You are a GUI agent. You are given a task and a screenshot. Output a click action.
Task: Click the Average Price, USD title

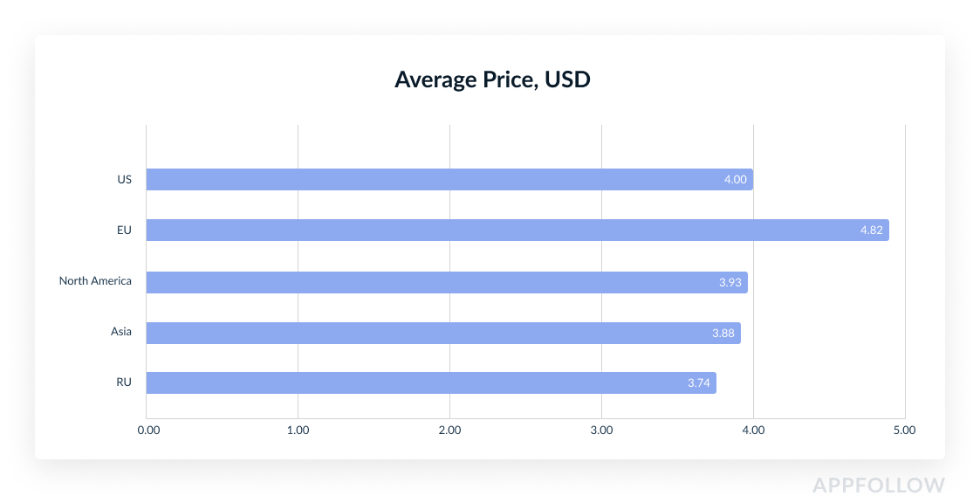point(492,79)
